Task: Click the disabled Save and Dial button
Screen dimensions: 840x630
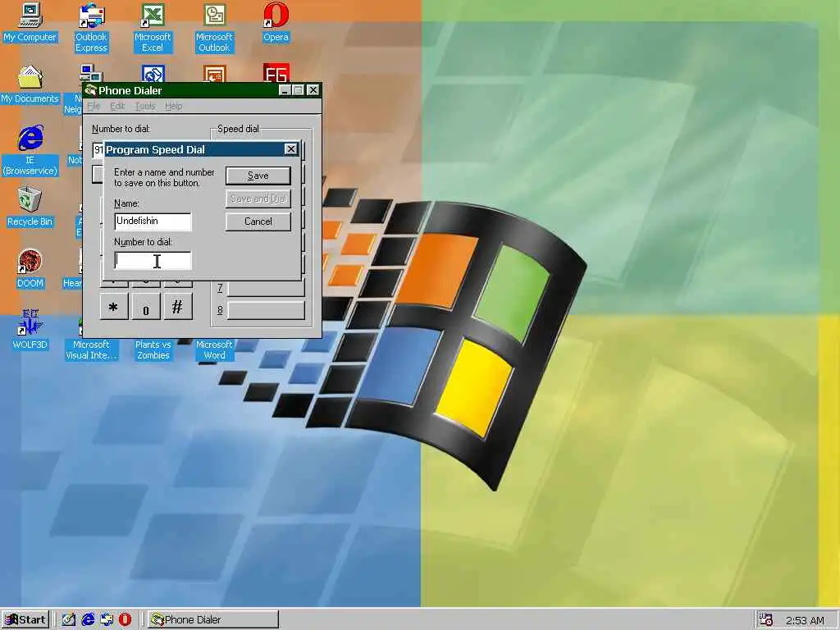Action: [x=258, y=199]
